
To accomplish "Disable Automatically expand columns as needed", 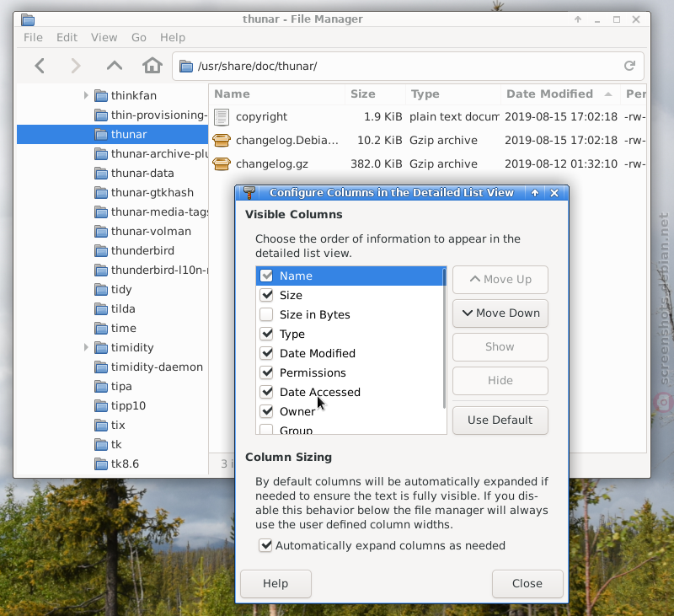I will coord(265,545).
